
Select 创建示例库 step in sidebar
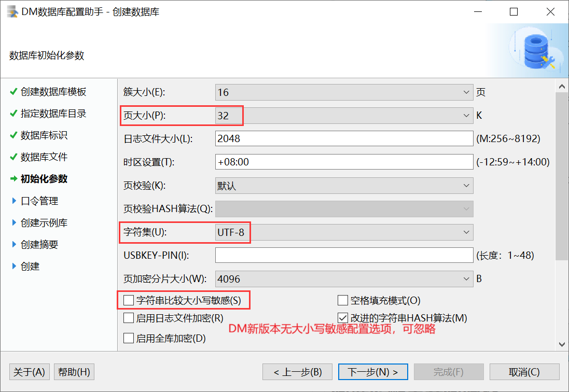[x=44, y=222]
